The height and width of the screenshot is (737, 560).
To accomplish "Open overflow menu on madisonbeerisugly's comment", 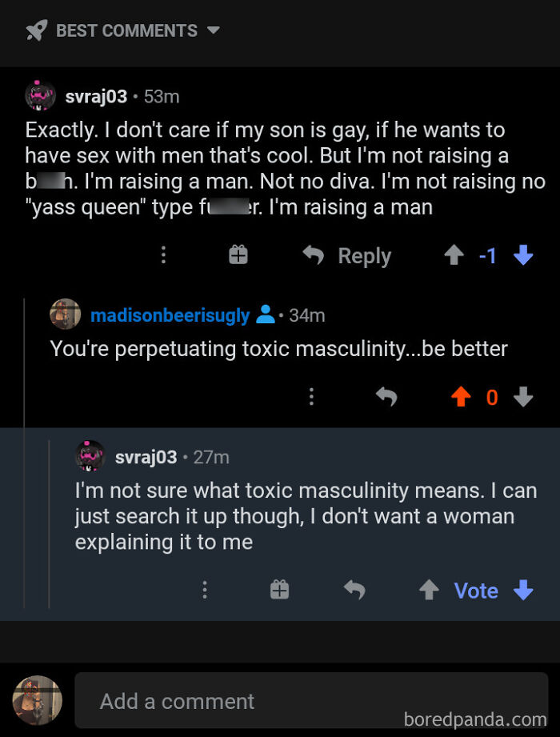I will [311, 397].
